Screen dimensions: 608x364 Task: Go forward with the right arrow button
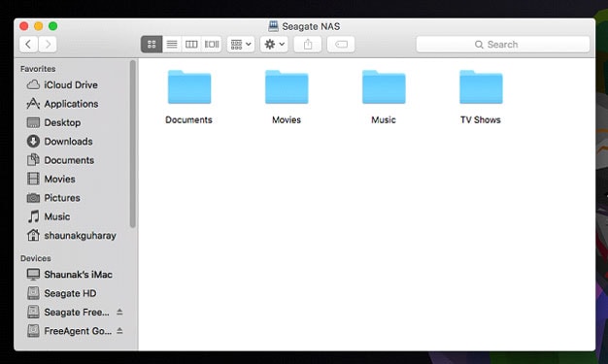click(x=48, y=45)
